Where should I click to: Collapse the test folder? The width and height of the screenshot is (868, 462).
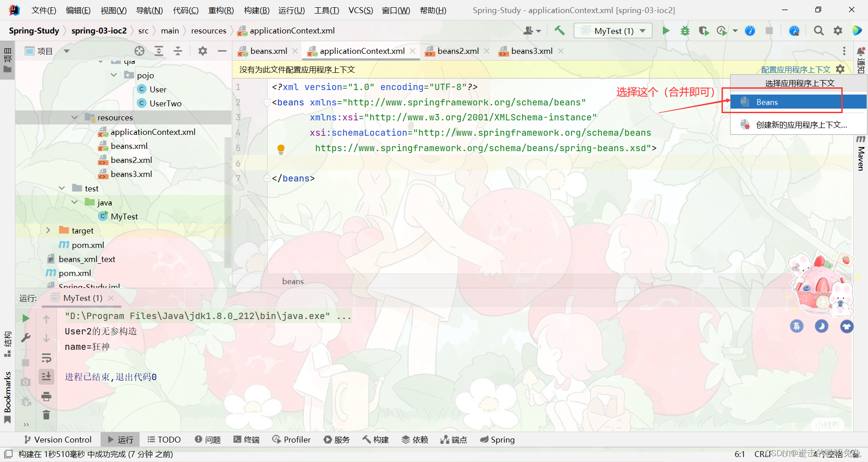(62, 188)
